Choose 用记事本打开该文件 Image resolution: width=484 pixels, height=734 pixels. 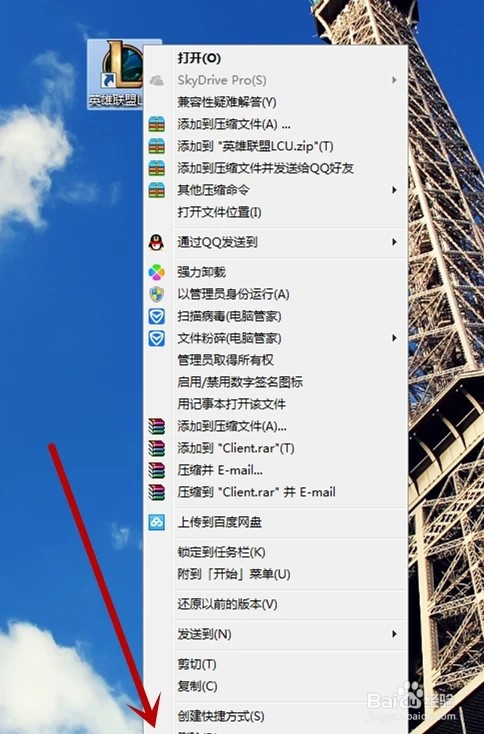click(275, 404)
